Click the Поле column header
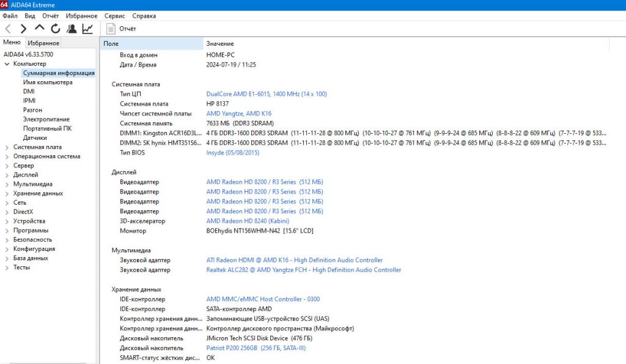The height and width of the screenshot is (364, 626). pyautogui.click(x=152, y=43)
